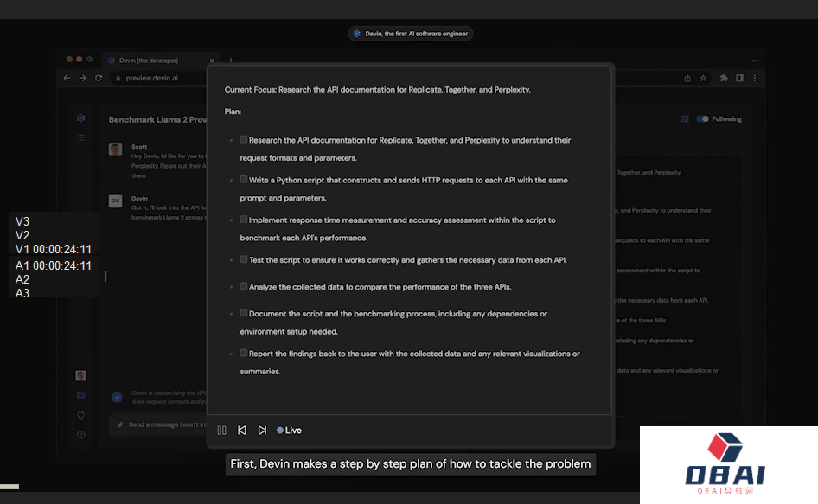Open a new browser tab
Screen dimensions: 818x504
(x=231, y=61)
